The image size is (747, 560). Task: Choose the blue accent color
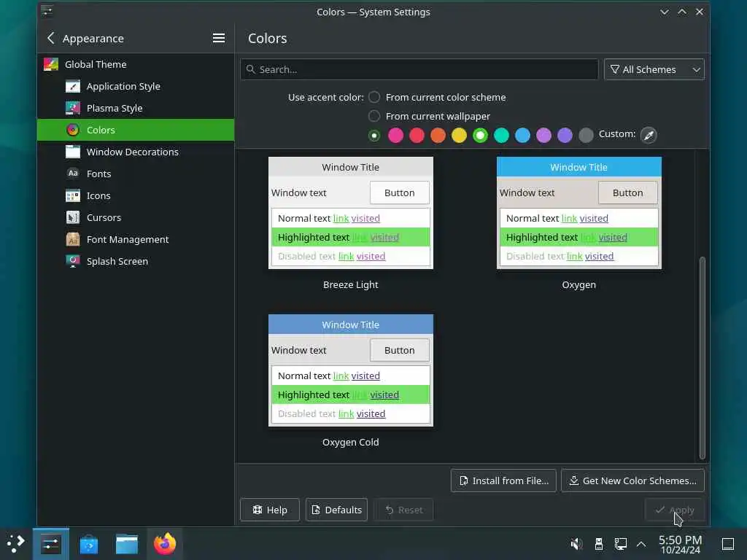tap(522, 135)
